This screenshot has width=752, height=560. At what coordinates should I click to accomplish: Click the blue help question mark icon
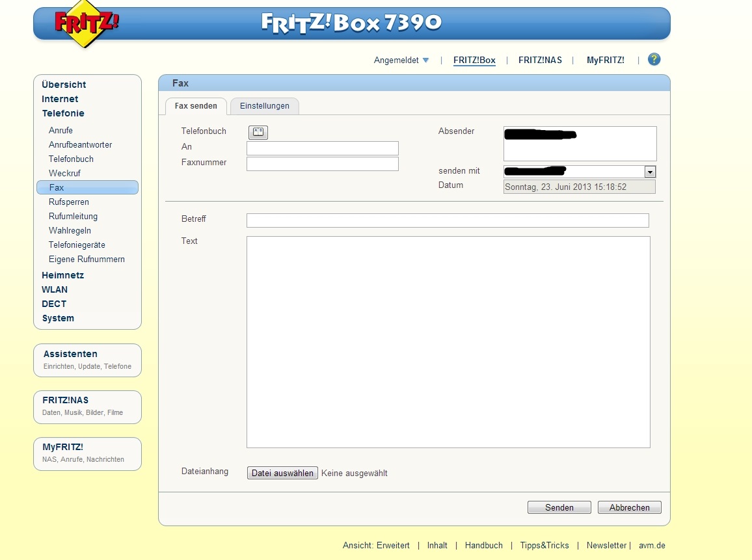[x=654, y=59]
